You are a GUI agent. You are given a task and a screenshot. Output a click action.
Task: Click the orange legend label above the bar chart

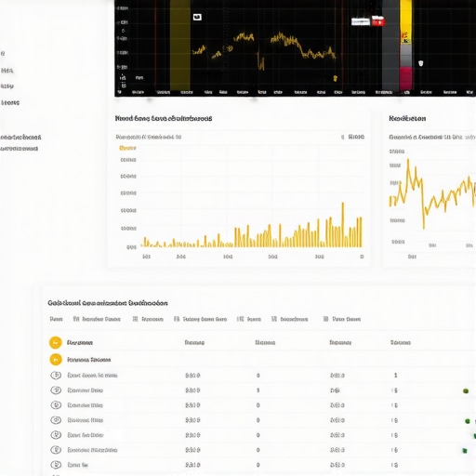tap(127, 148)
